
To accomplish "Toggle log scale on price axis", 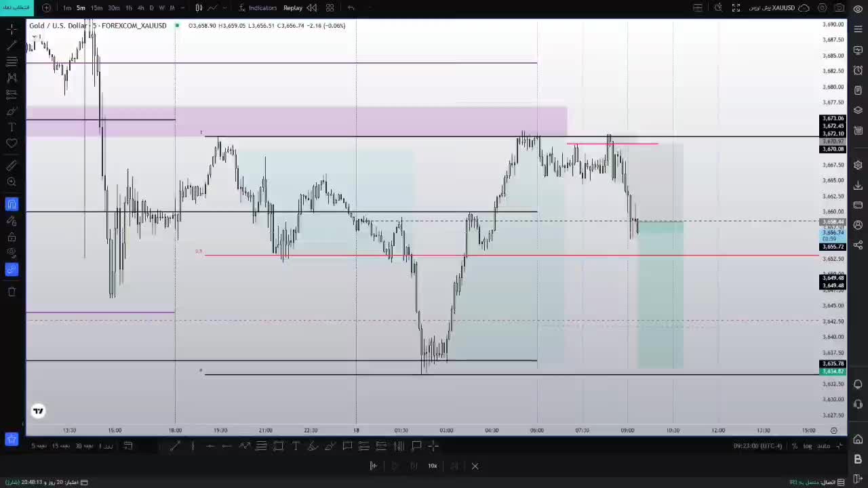I will pyautogui.click(x=808, y=446).
